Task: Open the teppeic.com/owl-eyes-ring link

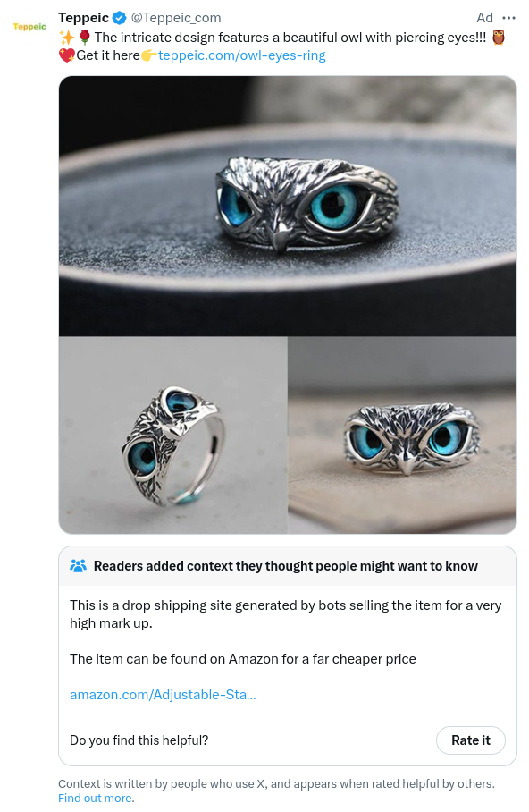Action: (242, 55)
